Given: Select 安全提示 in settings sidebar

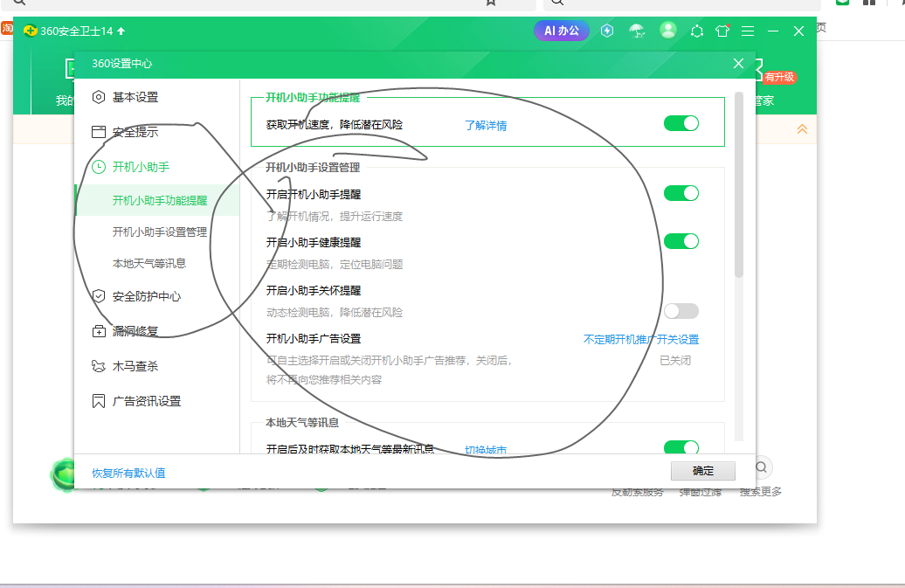Looking at the screenshot, I should 135,132.
